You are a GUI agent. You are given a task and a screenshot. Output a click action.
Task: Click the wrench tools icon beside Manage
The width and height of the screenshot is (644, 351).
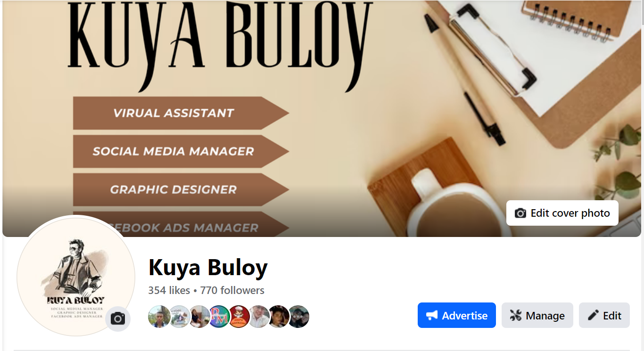pyautogui.click(x=515, y=315)
